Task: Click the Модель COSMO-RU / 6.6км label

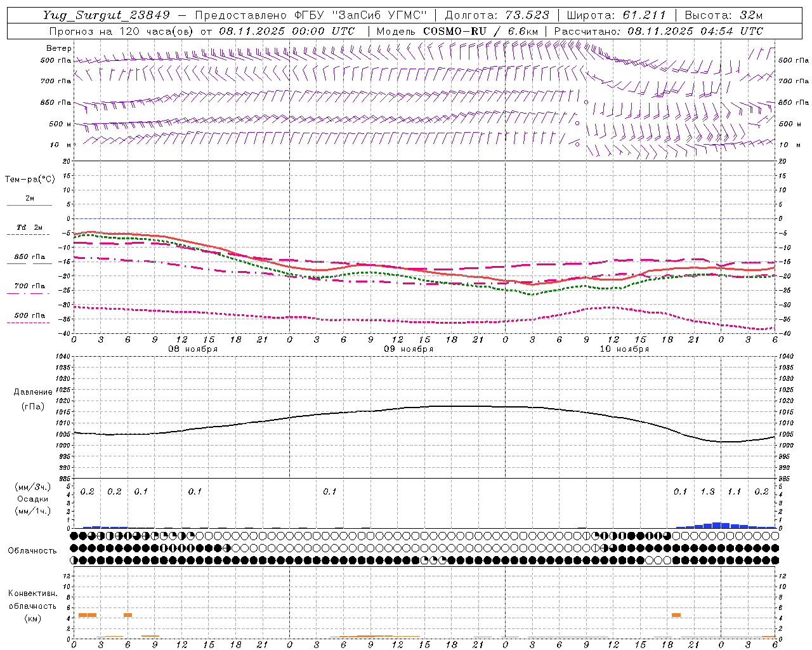Action: (x=457, y=31)
